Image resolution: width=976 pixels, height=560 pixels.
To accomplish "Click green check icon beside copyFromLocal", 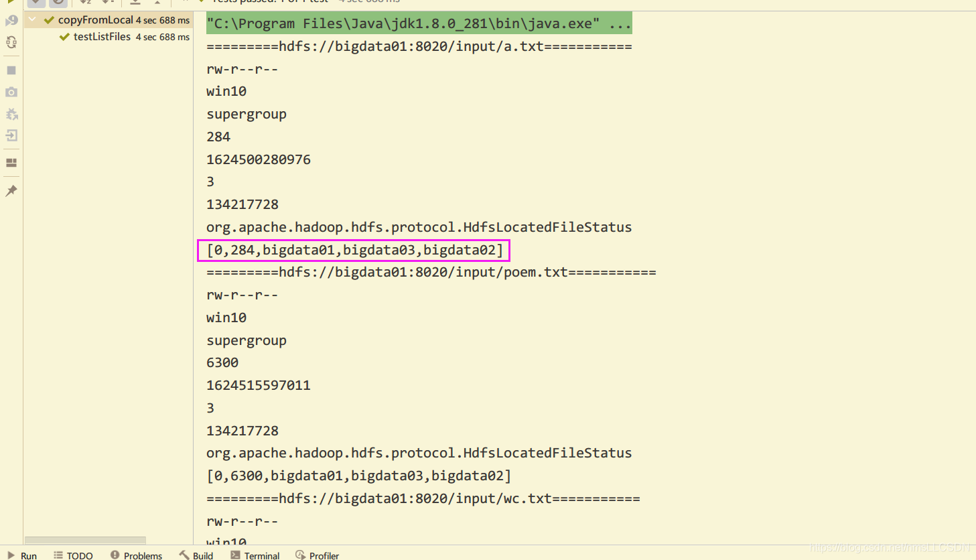I will pos(49,20).
